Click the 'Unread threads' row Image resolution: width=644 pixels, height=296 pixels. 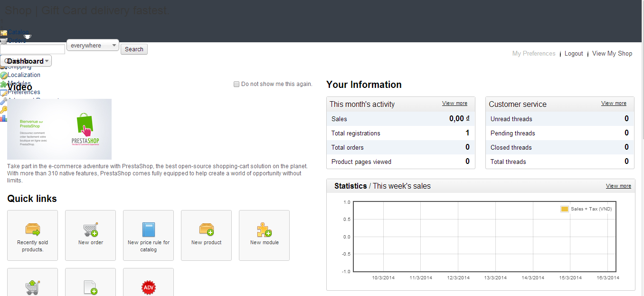pyautogui.click(x=560, y=119)
